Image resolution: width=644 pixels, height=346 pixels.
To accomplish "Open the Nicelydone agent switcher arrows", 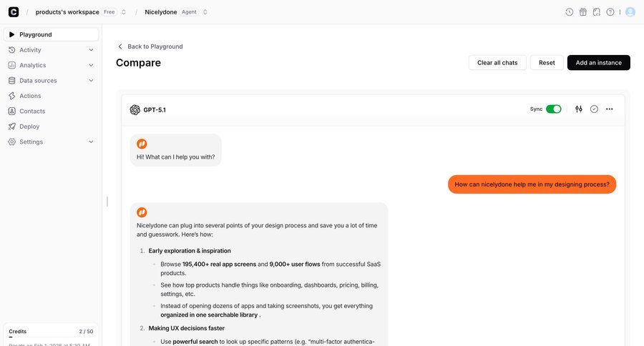I will point(205,12).
